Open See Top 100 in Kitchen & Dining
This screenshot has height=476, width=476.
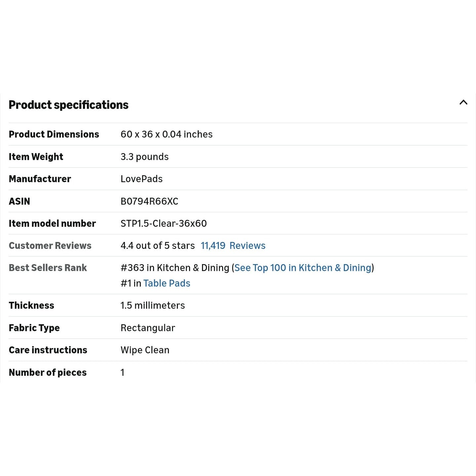(x=303, y=268)
